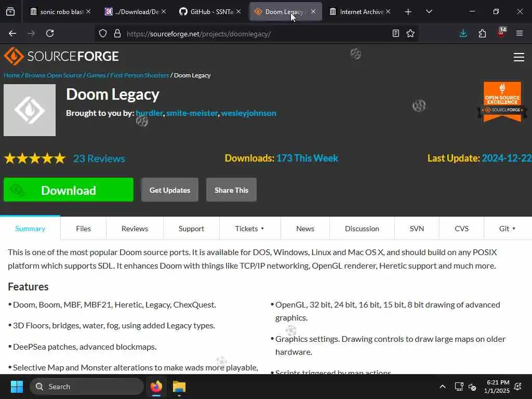Open the Windows Start menu

pyautogui.click(x=17, y=387)
